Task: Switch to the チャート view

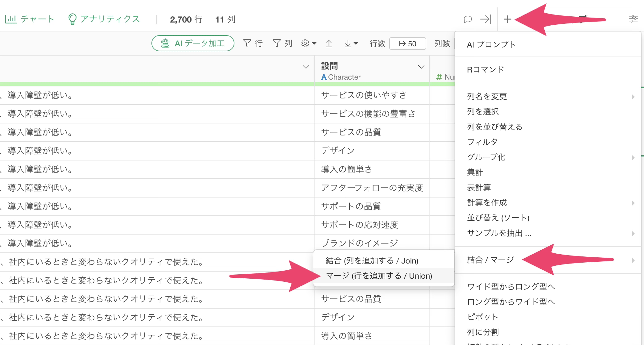Action: coord(30,19)
